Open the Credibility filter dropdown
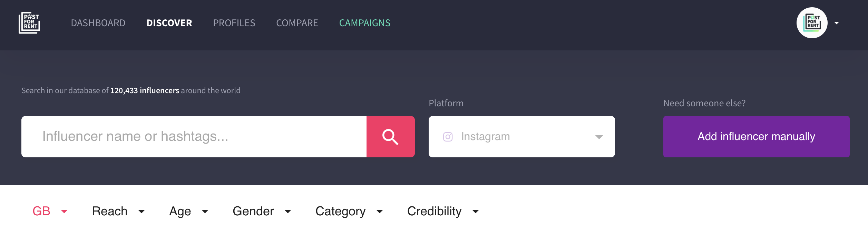The image size is (868, 235). pyautogui.click(x=443, y=211)
